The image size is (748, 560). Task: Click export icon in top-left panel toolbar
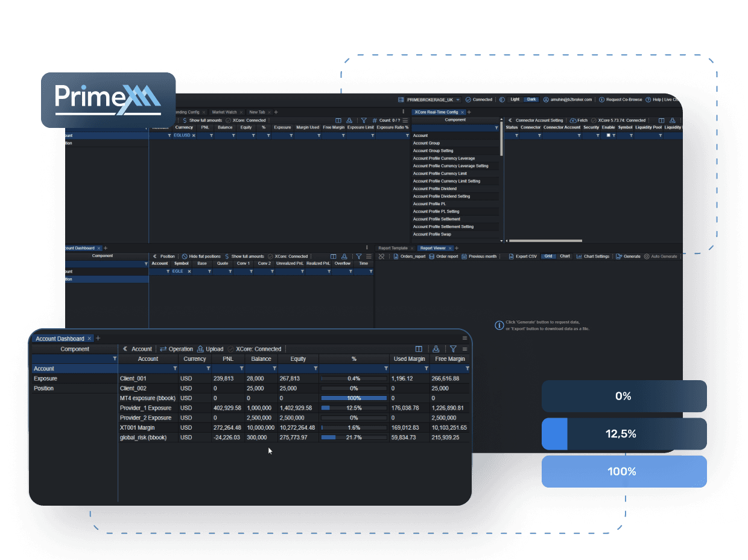pos(349,120)
